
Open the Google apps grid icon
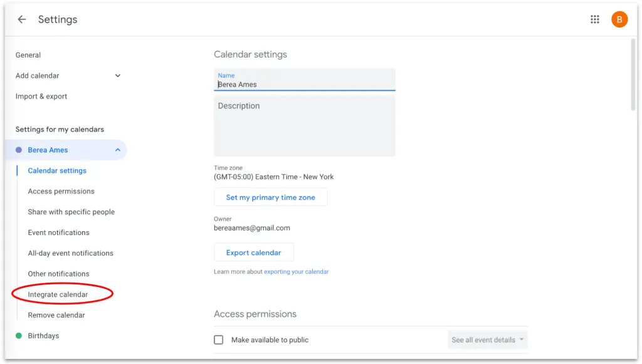(594, 19)
